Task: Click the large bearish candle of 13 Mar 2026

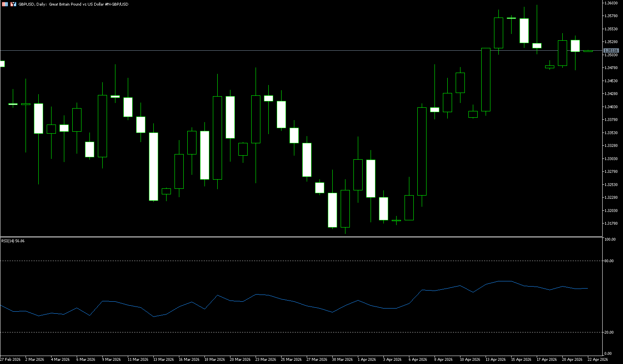Action: tap(153, 166)
